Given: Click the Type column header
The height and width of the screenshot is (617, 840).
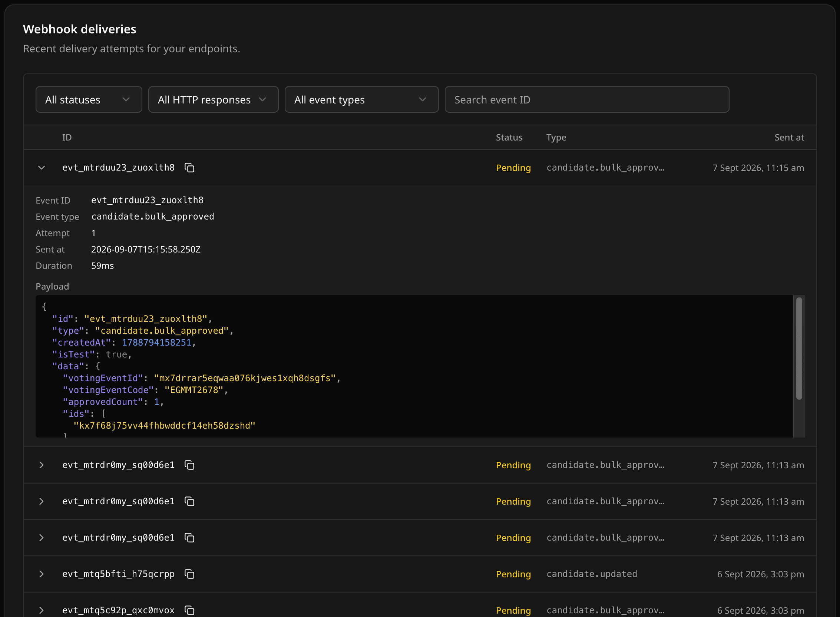Looking at the screenshot, I should [556, 138].
